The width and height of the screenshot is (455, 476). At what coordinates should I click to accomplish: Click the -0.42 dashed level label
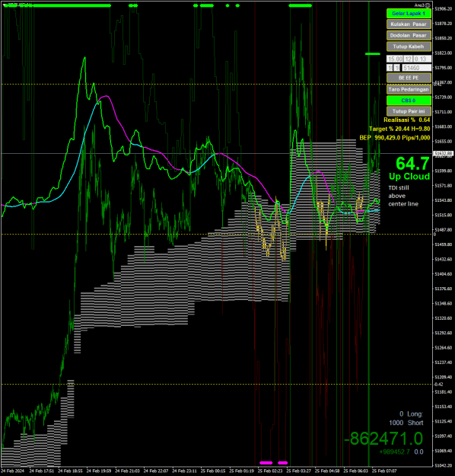click(x=438, y=385)
